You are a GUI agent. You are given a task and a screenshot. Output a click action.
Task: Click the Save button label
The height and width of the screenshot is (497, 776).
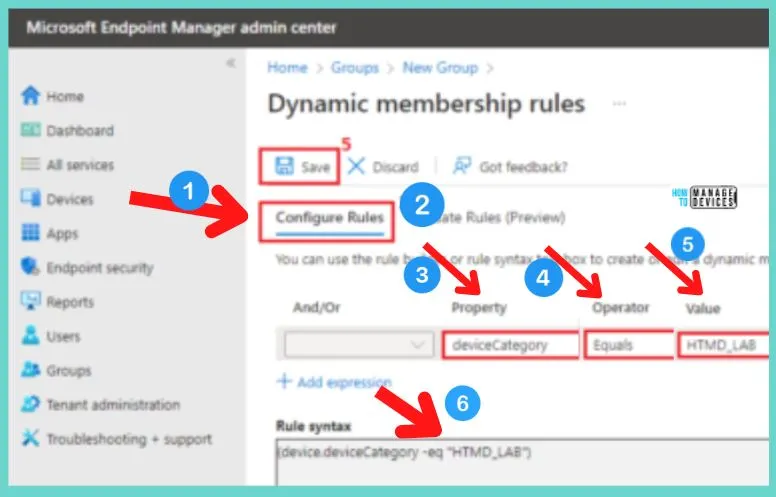[x=315, y=167]
